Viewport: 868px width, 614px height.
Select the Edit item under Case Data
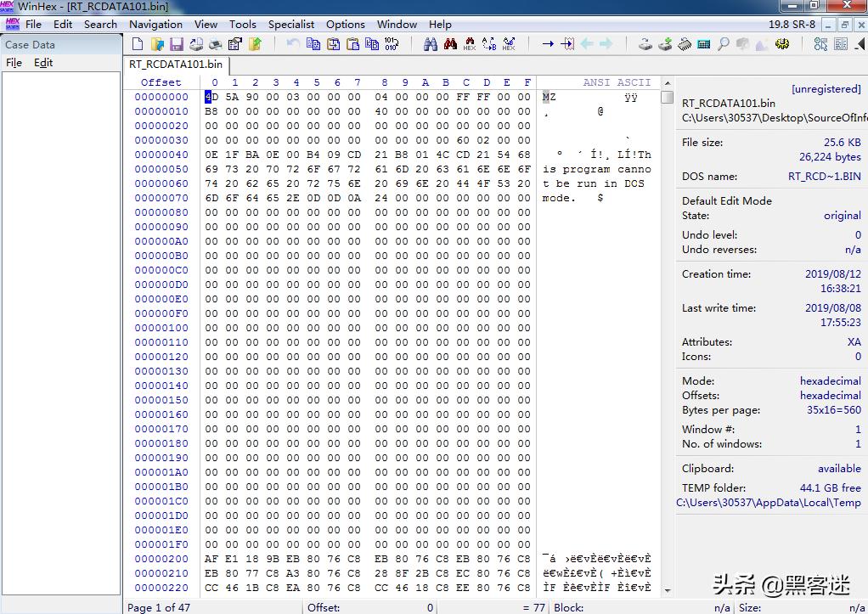pos(45,62)
